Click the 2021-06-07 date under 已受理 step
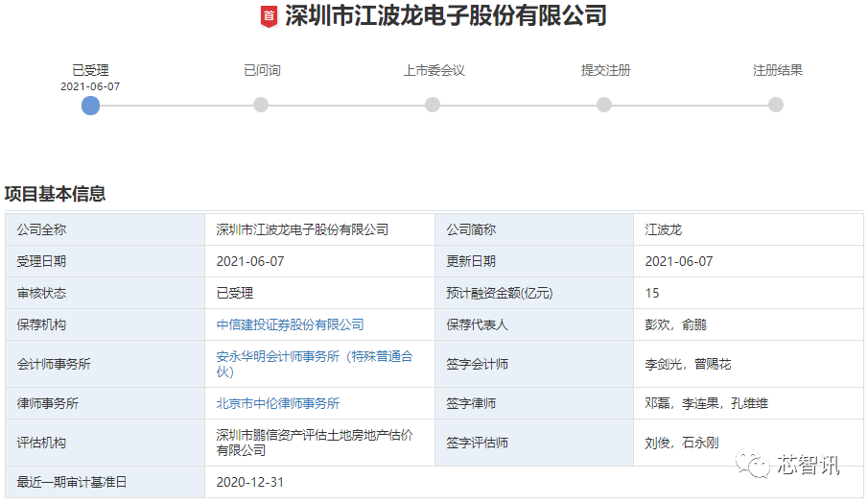 [90, 86]
